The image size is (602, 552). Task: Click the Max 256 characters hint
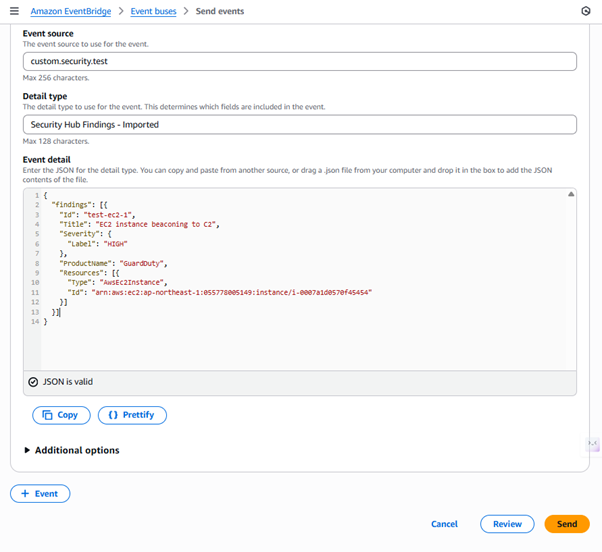point(56,78)
